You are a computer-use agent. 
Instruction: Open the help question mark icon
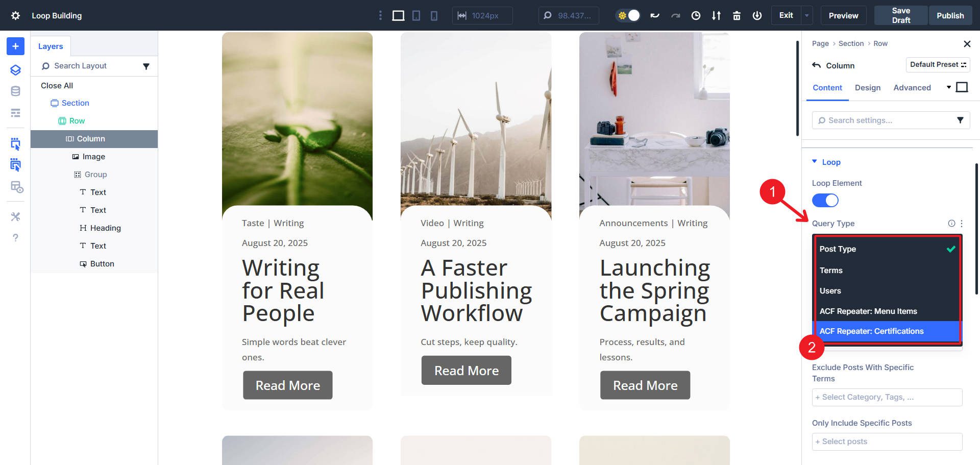(15, 238)
